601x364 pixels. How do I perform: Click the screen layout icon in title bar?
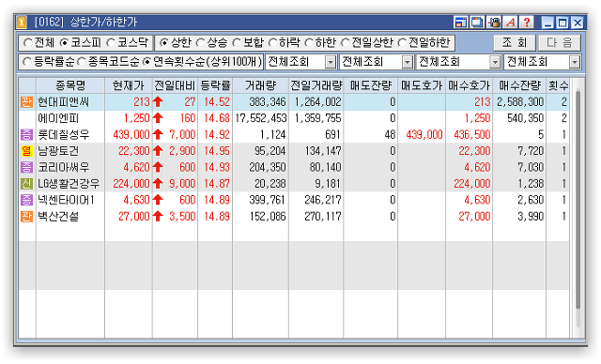click(x=460, y=23)
